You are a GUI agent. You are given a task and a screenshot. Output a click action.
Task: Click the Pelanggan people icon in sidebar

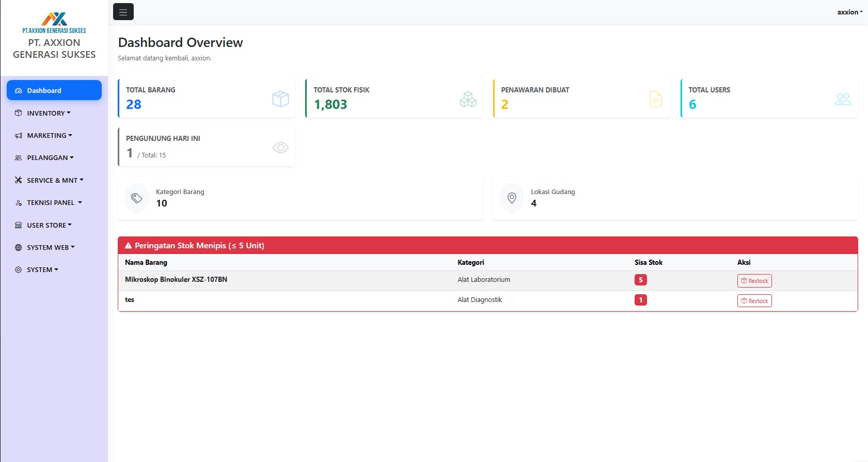pyautogui.click(x=19, y=158)
